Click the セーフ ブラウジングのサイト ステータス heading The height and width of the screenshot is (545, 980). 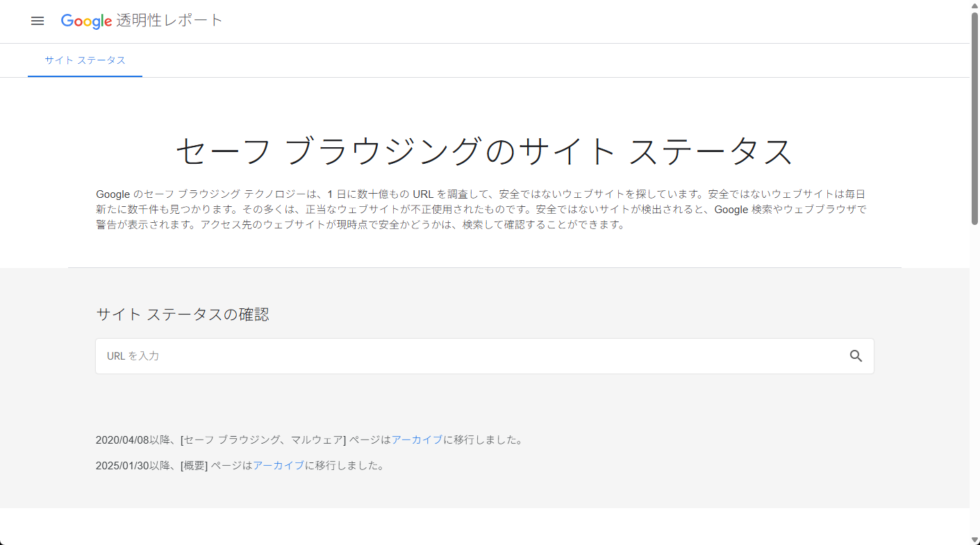pos(484,151)
